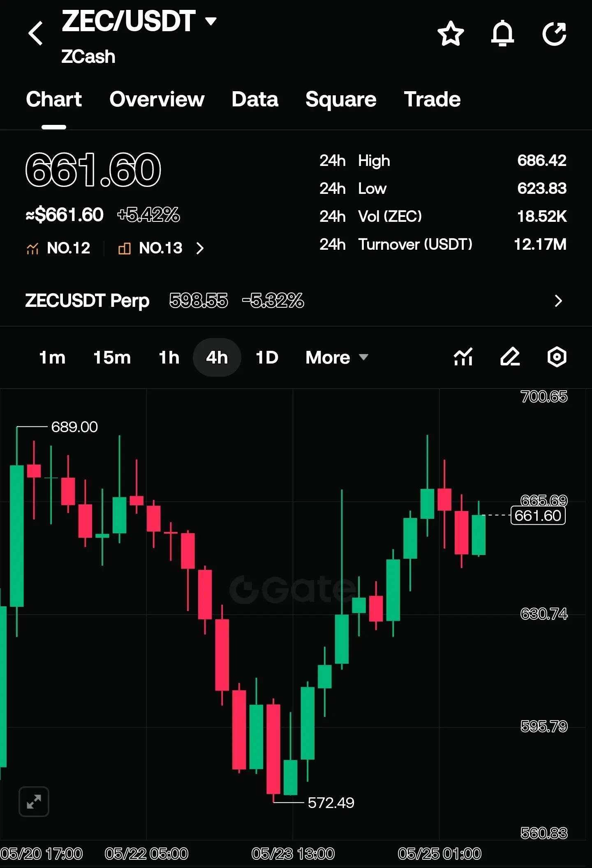Tap the 24h Turnover value 12.17M

540,244
